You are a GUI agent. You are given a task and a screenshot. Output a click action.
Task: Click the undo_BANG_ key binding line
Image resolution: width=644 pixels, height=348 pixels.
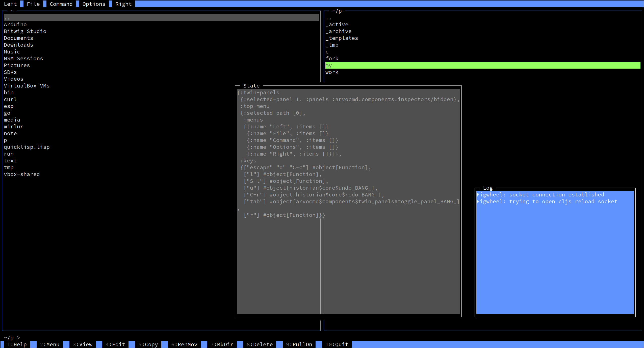[311, 188]
